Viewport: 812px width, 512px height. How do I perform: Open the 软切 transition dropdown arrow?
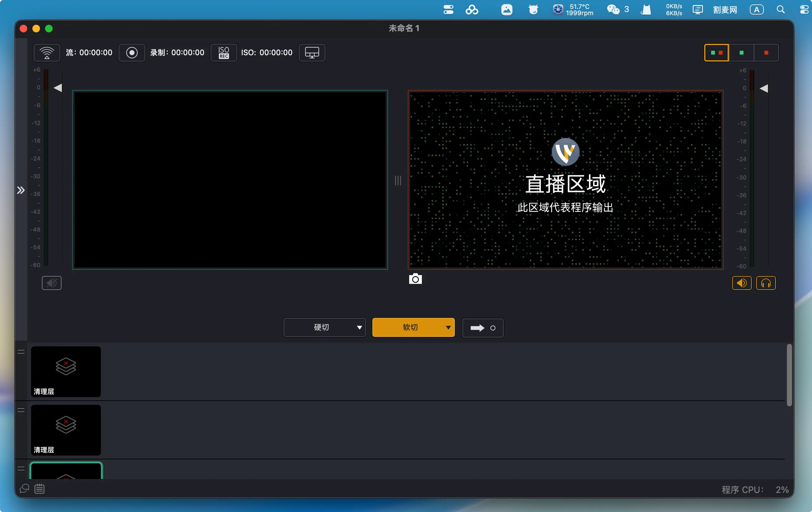(x=448, y=327)
